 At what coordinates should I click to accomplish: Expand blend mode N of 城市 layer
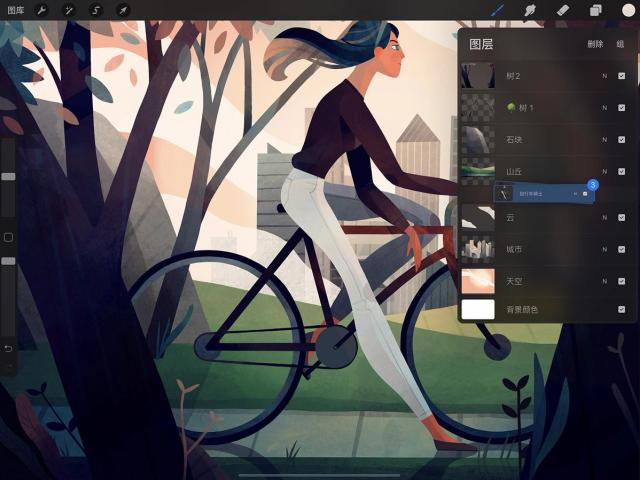click(604, 249)
